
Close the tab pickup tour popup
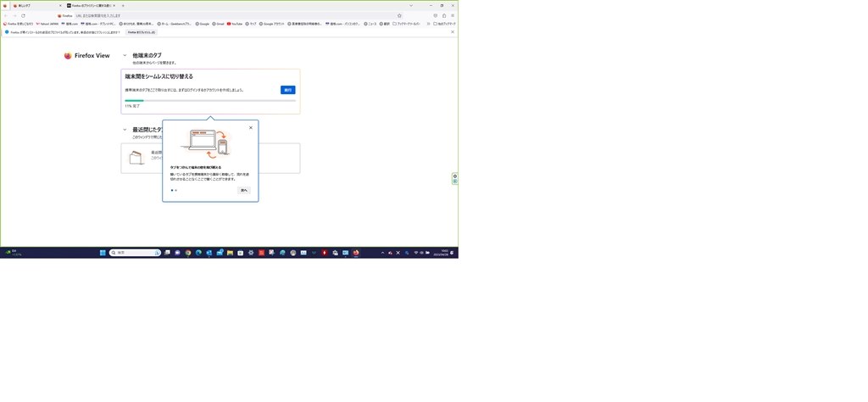coord(251,127)
